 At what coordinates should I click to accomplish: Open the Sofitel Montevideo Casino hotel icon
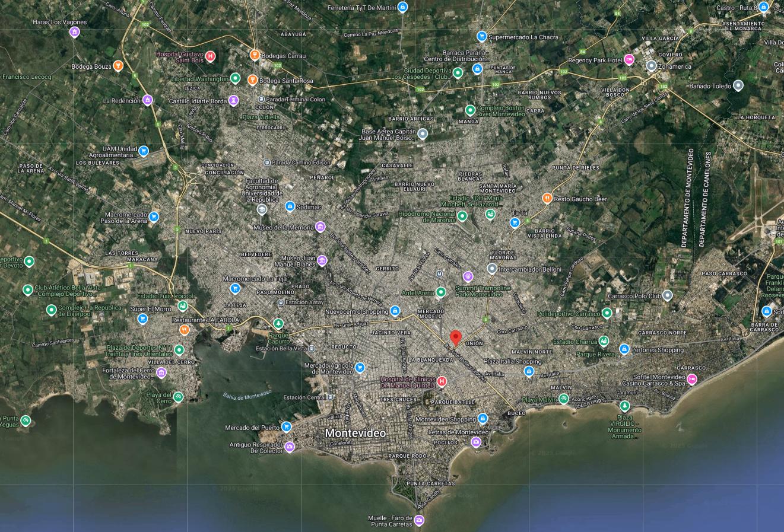(692, 379)
